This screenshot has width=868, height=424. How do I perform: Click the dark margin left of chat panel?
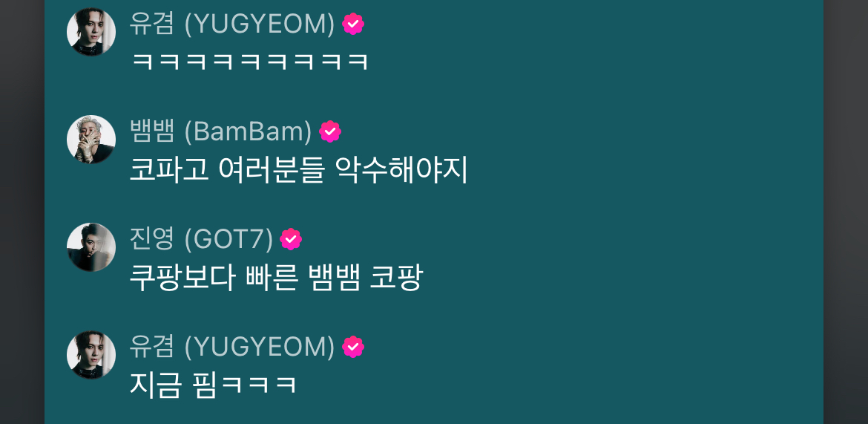[22, 212]
